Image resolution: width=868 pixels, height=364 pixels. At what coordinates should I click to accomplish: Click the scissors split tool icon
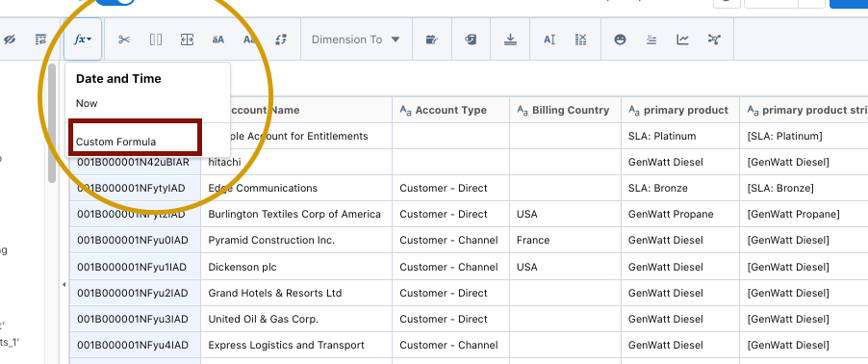(x=124, y=39)
